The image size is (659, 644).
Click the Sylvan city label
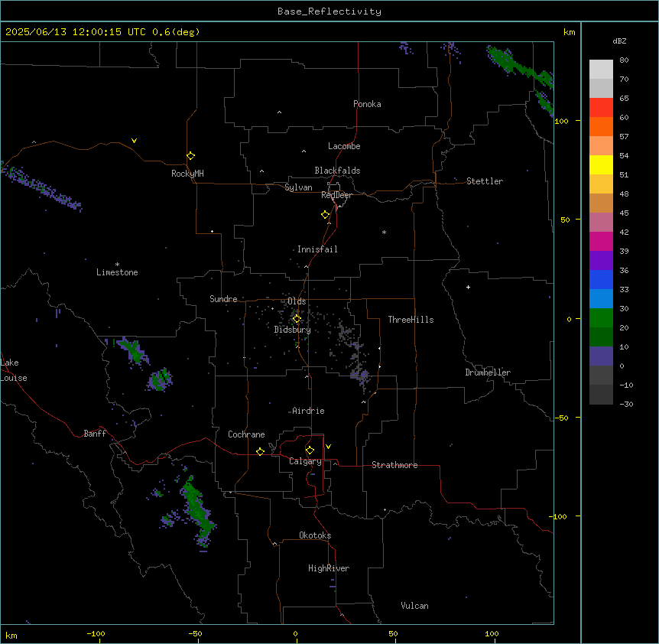click(298, 187)
